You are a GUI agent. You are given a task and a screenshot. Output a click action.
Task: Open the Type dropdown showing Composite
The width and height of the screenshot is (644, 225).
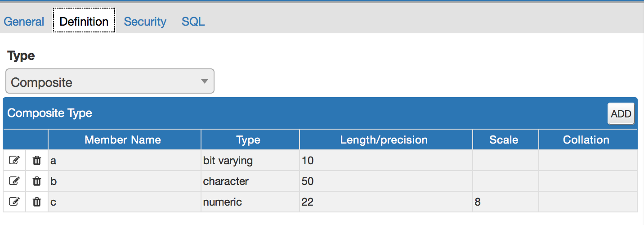[110, 82]
